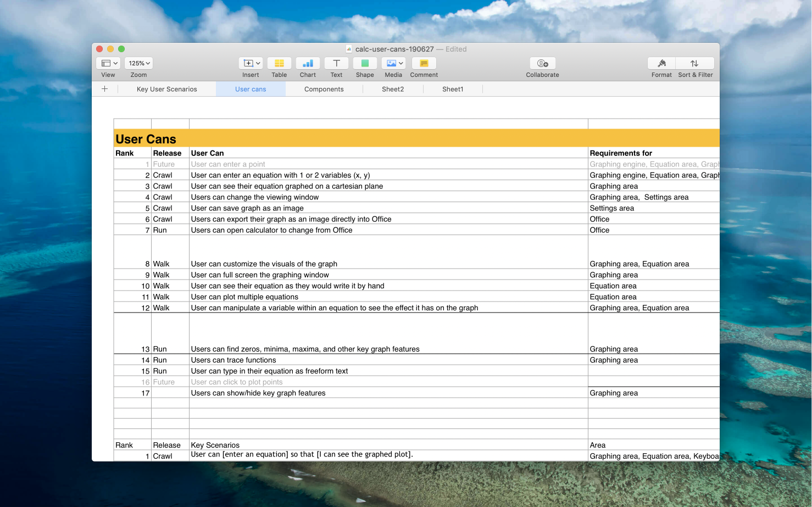Select 'Users can change the viewing window' cell
Image resolution: width=812 pixels, height=507 pixels.
tap(388, 197)
